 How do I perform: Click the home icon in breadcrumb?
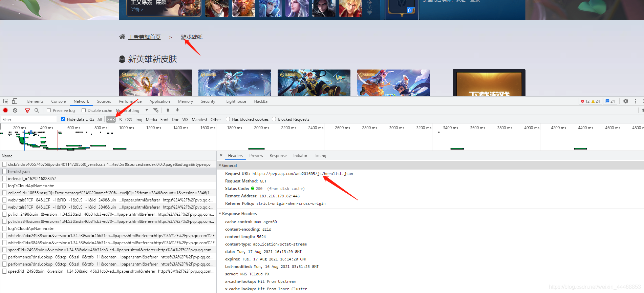[122, 37]
